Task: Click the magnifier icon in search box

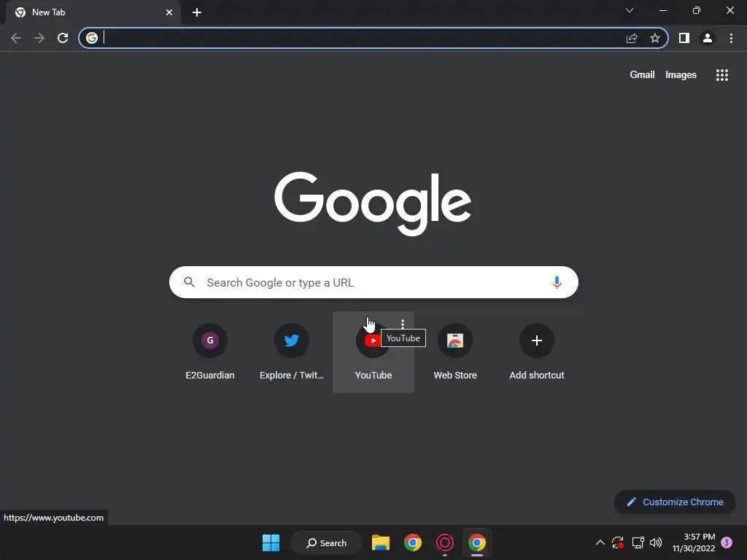Action: pos(190,282)
